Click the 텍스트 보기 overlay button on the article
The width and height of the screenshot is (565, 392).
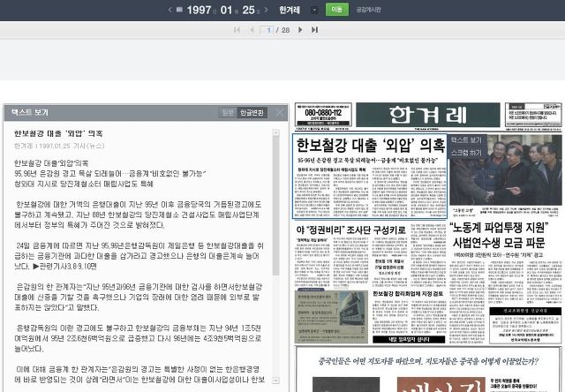click(466, 139)
